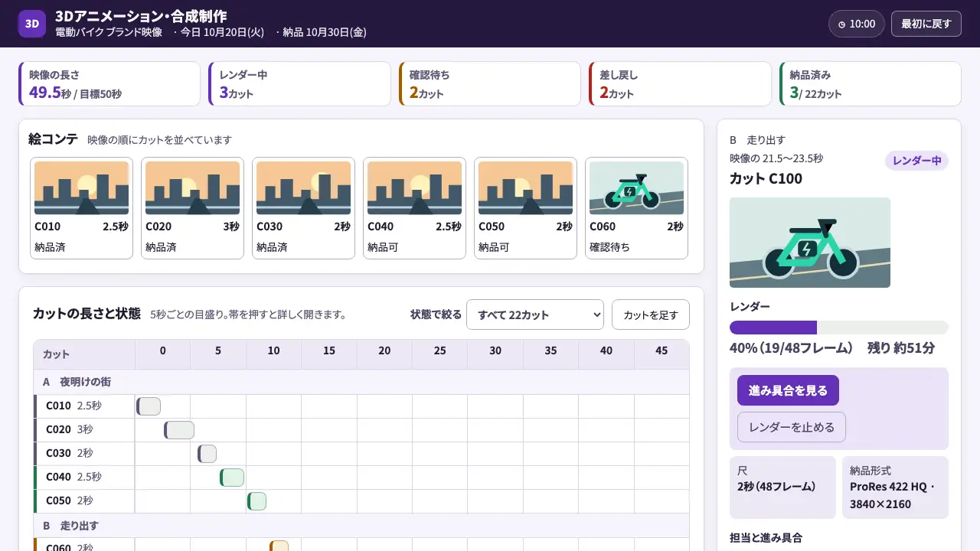Choose storyboard thumbnail C050
Viewport: 980px width, 551px height.
click(x=525, y=208)
